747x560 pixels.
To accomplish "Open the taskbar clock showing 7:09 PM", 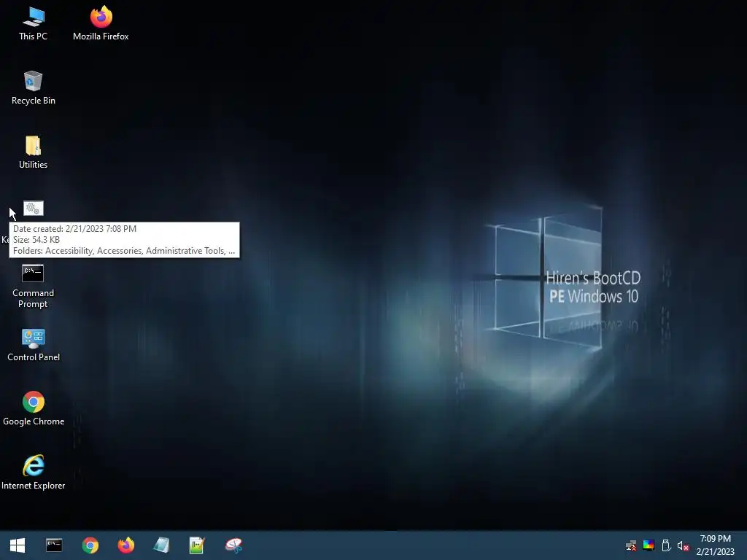I will coord(715,545).
